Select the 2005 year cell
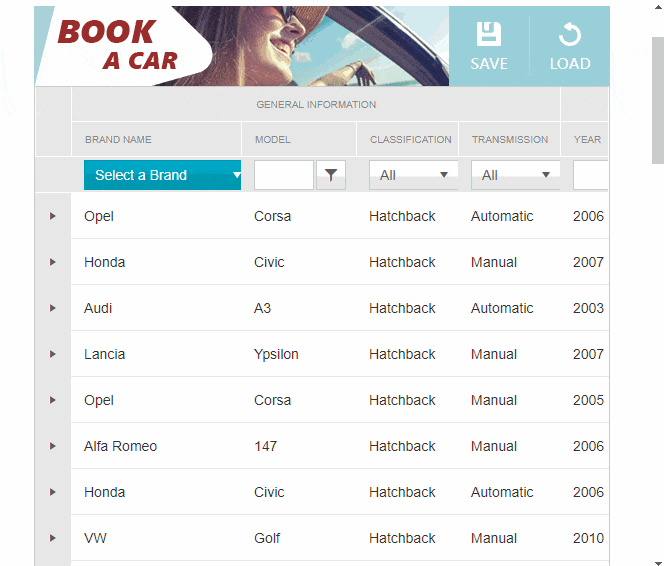664x566 pixels. point(588,400)
